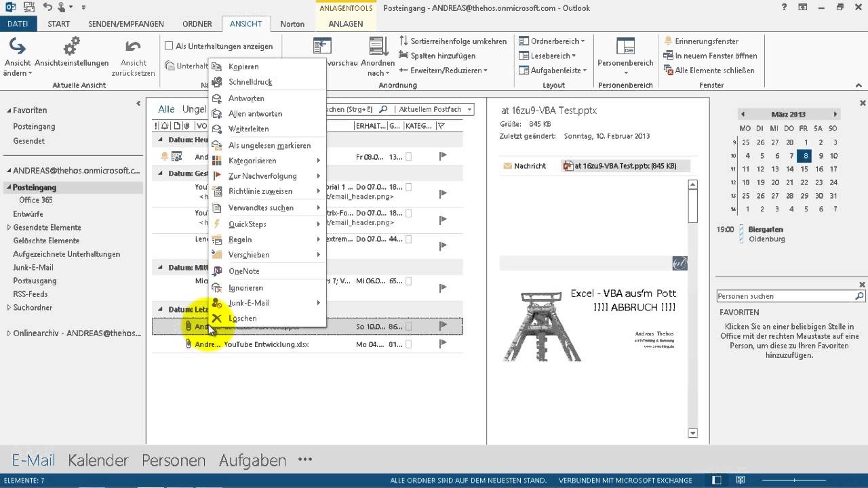868x488 pixels.
Task: Click the Als ungelesen markieren icon
Action: click(217, 145)
